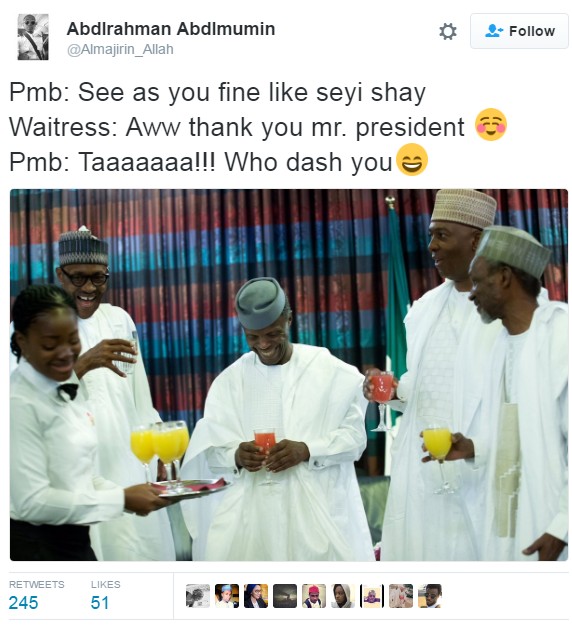Open the first liker avatar in the row
572x627 pixels.
pos(198,596)
